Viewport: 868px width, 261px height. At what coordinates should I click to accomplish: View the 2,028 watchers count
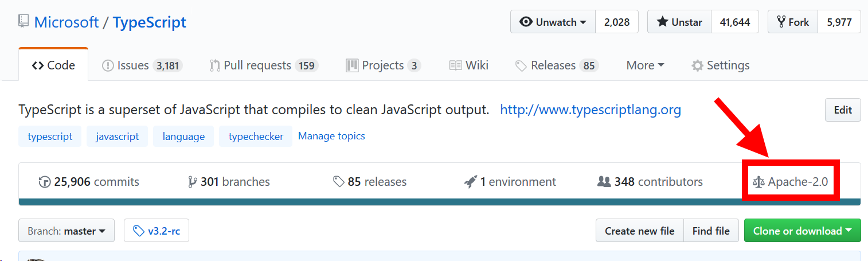pyautogui.click(x=617, y=22)
